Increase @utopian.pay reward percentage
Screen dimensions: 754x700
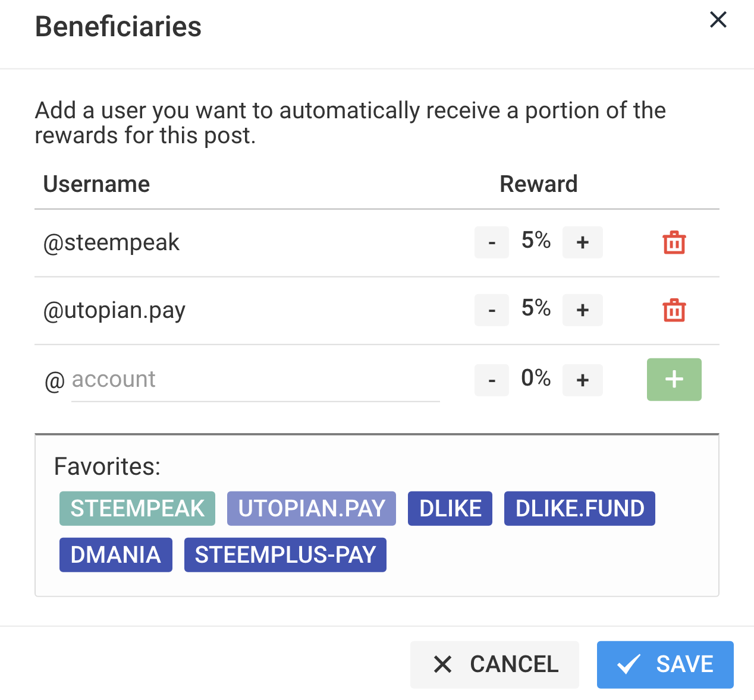pyautogui.click(x=583, y=310)
